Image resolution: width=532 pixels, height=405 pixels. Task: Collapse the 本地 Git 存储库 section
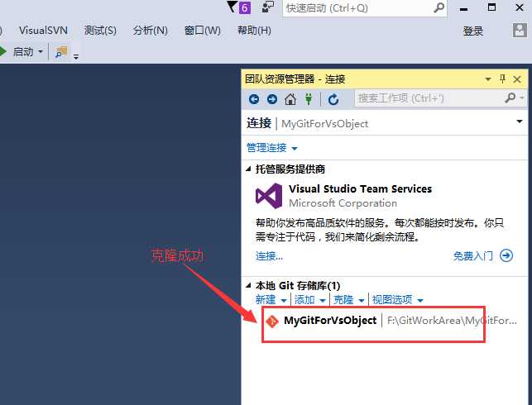coord(248,285)
